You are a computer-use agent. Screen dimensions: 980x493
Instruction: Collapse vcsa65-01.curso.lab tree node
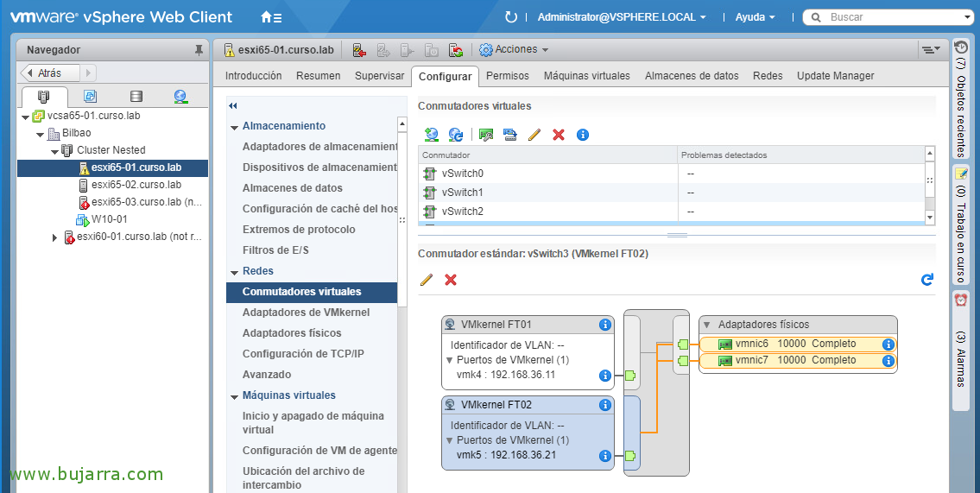pyautogui.click(x=25, y=117)
